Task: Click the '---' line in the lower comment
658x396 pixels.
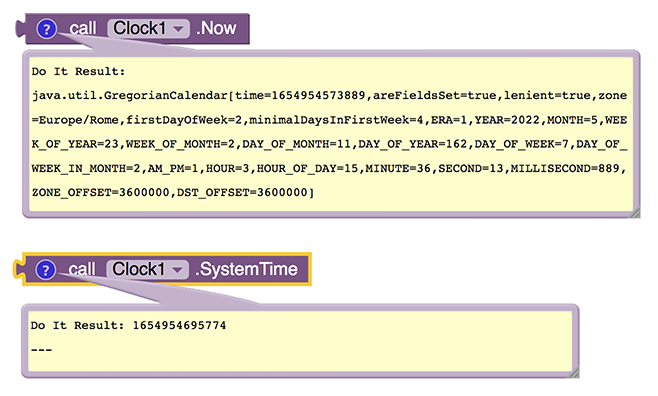Action: click(x=42, y=350)
